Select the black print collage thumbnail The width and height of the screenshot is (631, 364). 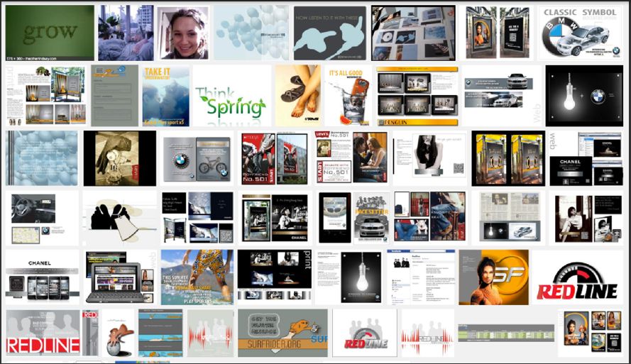(275, 277)
